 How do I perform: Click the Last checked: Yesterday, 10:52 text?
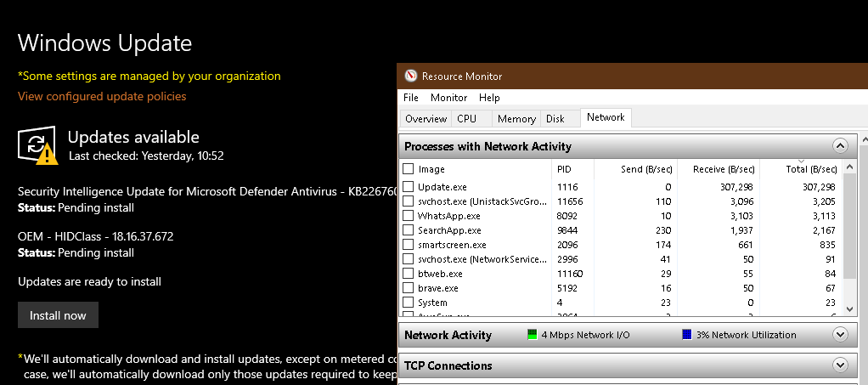(x=146, y=156)
